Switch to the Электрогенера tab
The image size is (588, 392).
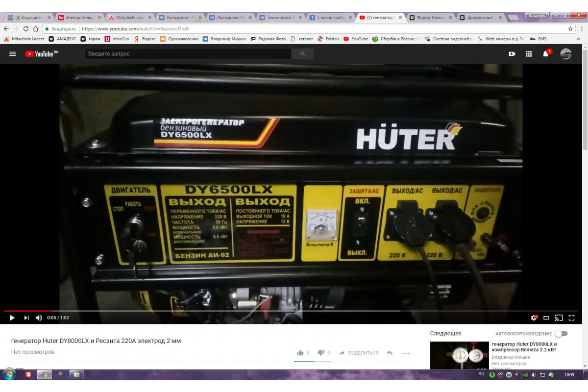pos(79,18)
